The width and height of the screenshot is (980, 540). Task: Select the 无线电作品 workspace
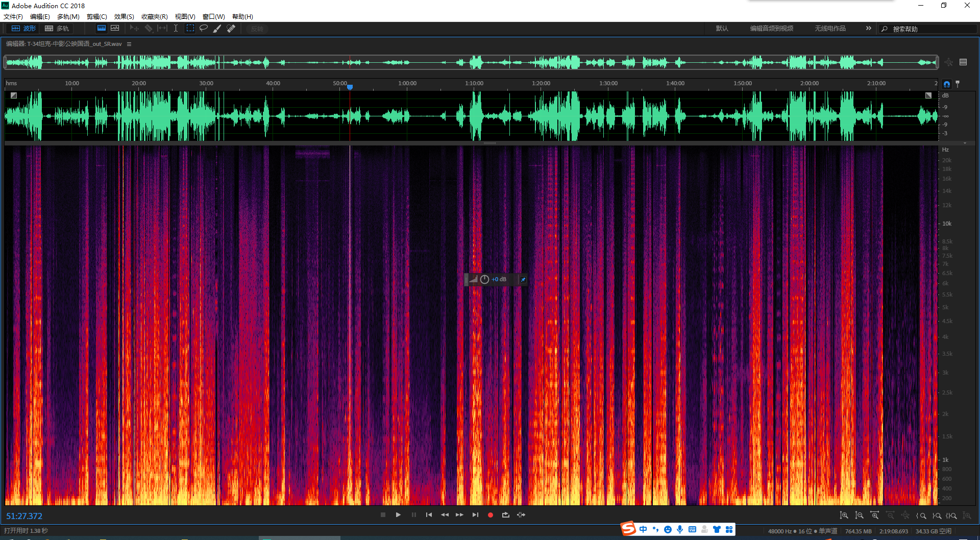(x=830, y=29)
